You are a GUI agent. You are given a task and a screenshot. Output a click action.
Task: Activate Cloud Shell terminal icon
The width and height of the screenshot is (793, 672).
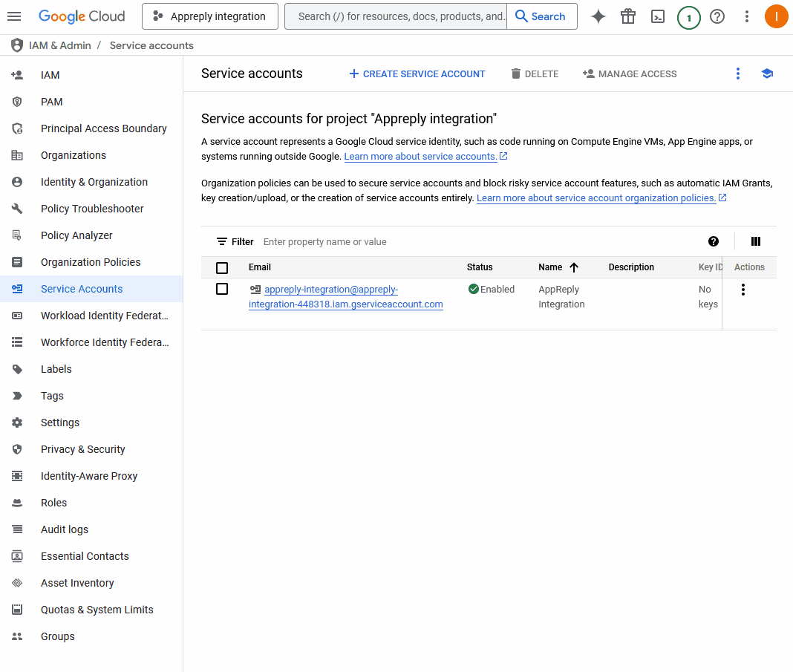(x=657, y=16)
